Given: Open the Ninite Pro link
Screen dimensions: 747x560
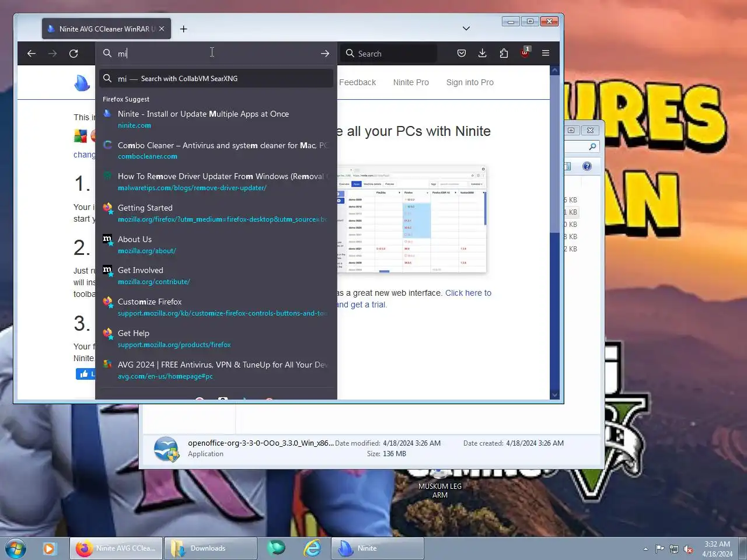Looking at the screenshot, I should pyautogui.click(x=411, y=82).
